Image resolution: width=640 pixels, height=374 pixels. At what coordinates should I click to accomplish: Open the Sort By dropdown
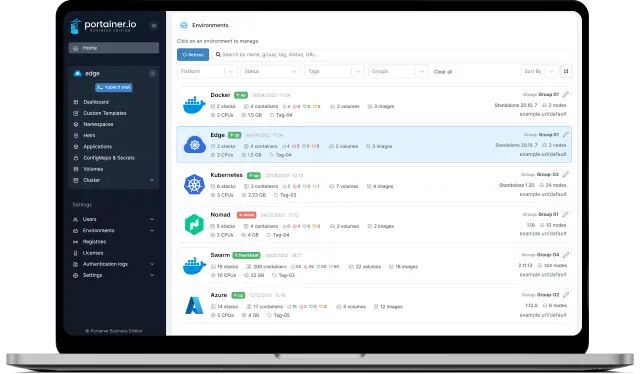click(539, 71)
